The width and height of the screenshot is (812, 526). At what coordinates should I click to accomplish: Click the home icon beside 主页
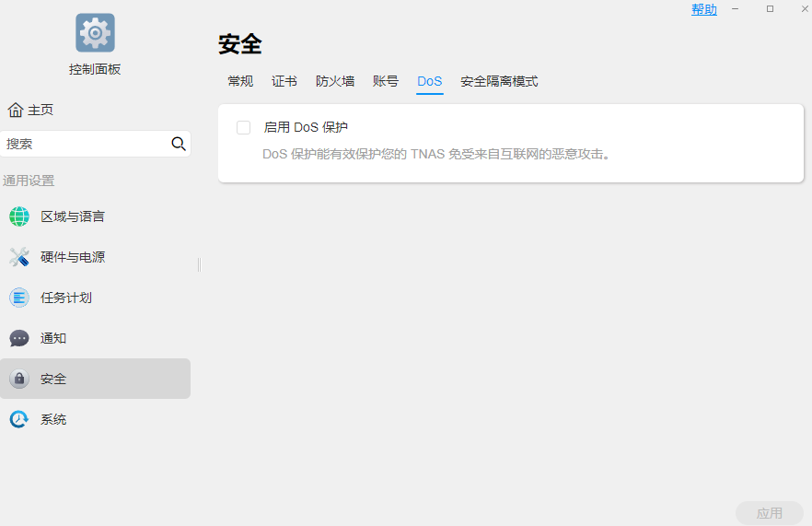pyautogui.click(x=16, y=110)
